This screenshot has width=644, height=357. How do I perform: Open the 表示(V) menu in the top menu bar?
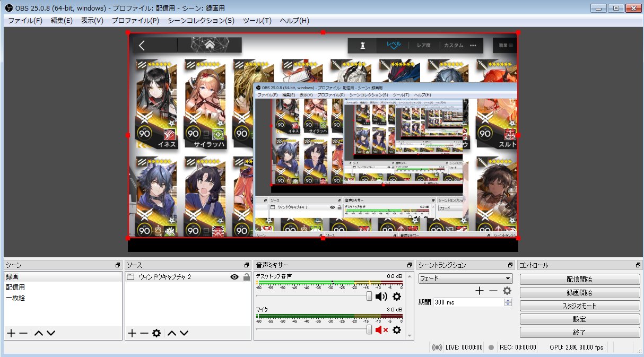[x=92, y=21]
